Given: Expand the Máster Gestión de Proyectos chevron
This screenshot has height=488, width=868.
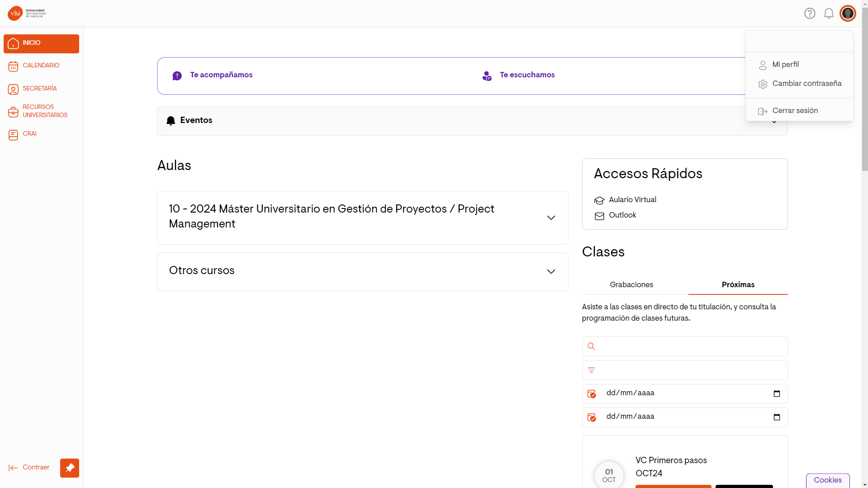Looking at the screenshot, I should coord(551,218).
